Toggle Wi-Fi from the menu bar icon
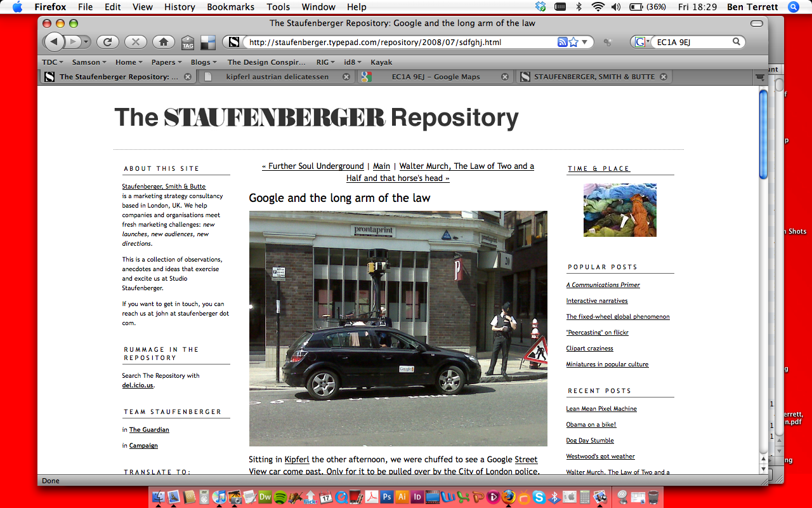This screenshot has width=812, height=508. click(598, 7)
